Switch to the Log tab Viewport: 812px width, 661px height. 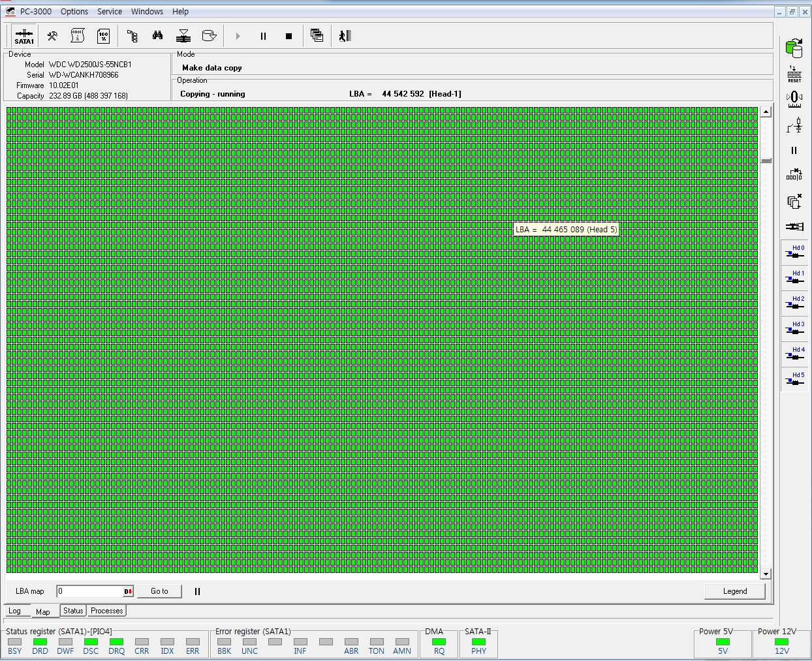tap(15, 611)
